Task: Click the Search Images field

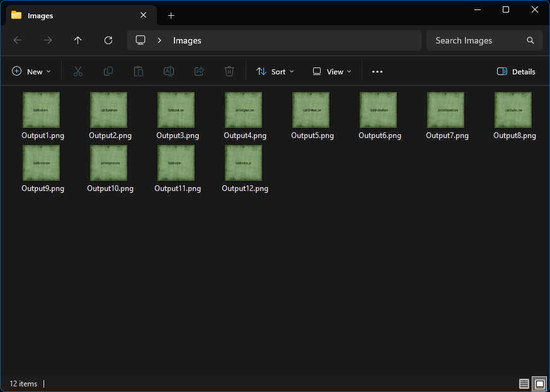Action: coord(478,40)
